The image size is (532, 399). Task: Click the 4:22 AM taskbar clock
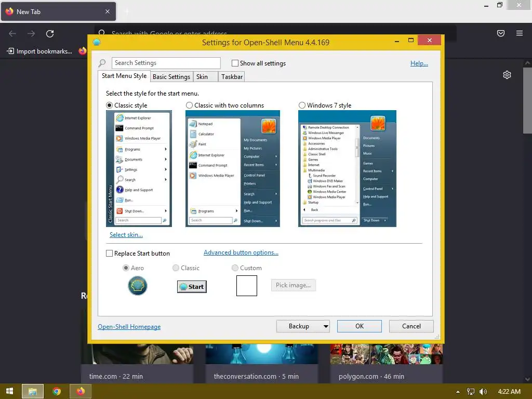point(509,392)
